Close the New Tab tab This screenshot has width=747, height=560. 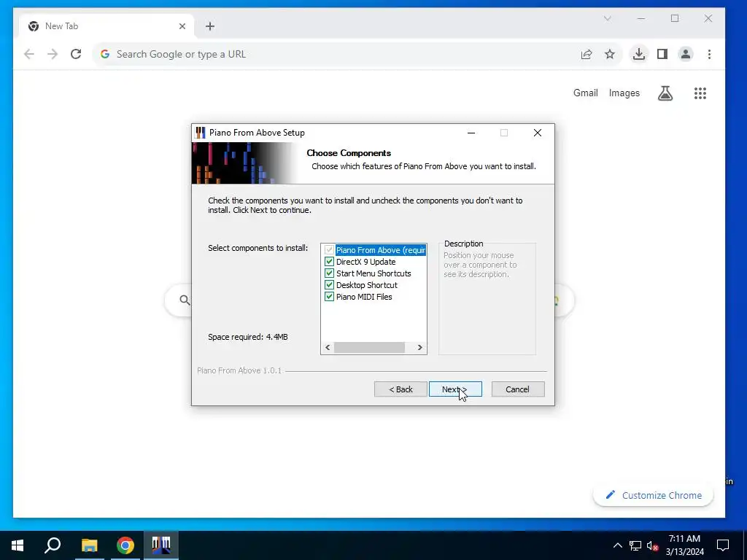point(182,27)
